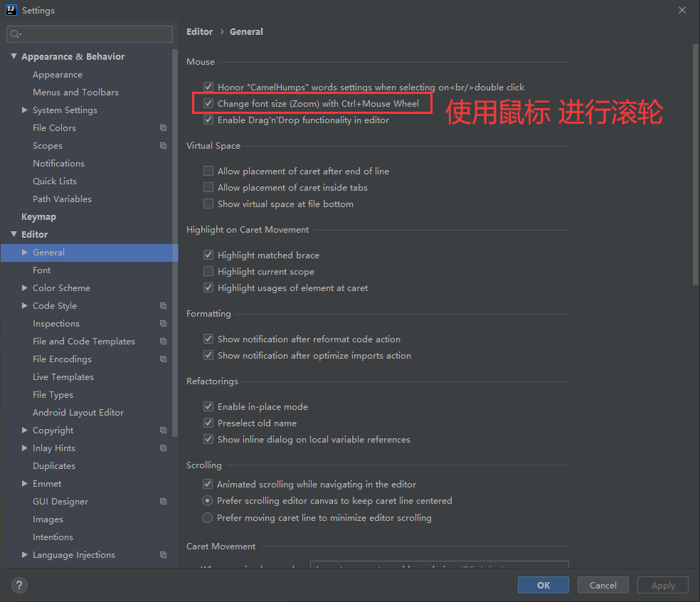This screenshot has width=700, height=602.
Task: Enable Highlight current scope checkbox
Action: click(x=208, y=271)
